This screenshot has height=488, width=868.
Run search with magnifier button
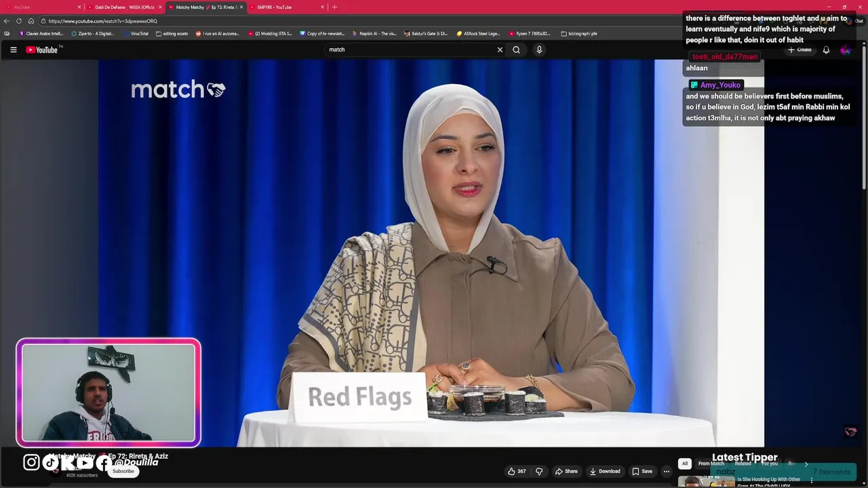(516, 49)
